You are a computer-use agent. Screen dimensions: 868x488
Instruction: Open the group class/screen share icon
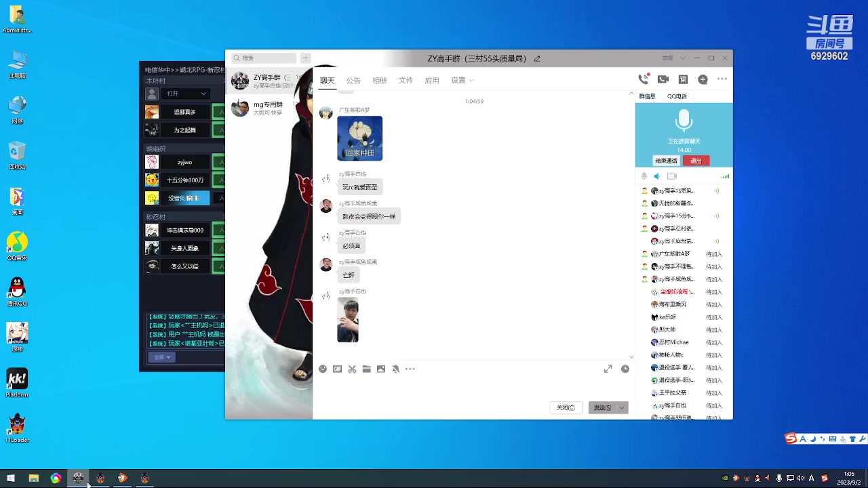(x=683, y=79)
